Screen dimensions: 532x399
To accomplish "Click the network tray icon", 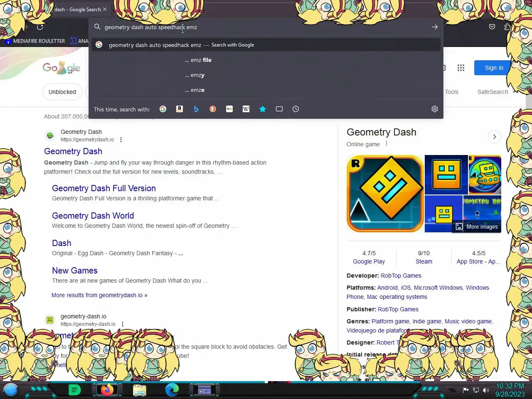I will point(476,390).
